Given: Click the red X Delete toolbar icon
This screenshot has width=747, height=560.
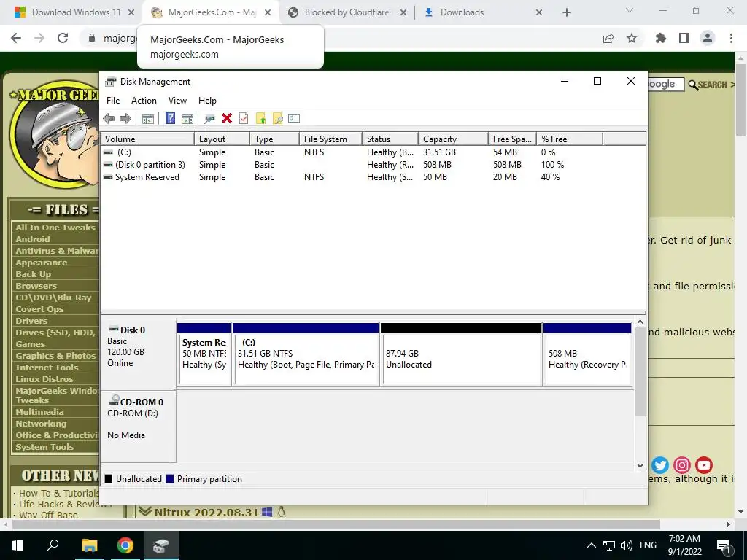Looking at the screenshot, I should click(x=227, y=119).
